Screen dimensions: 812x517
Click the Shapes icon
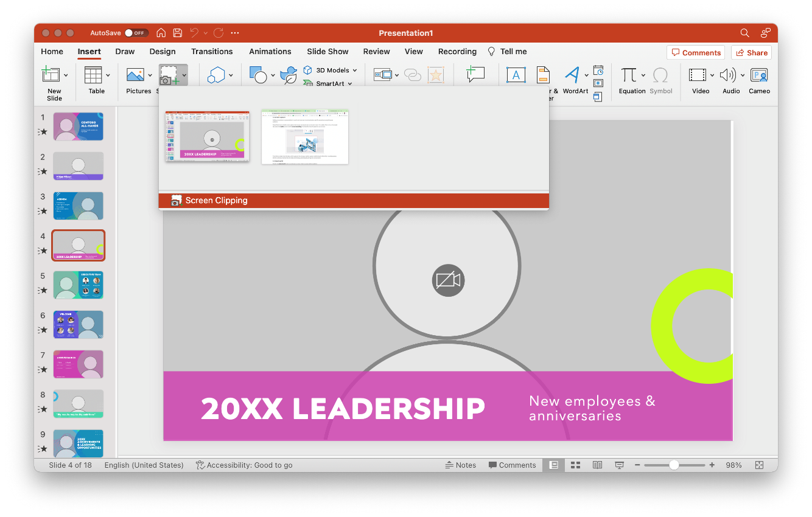[x=259, y=75]
